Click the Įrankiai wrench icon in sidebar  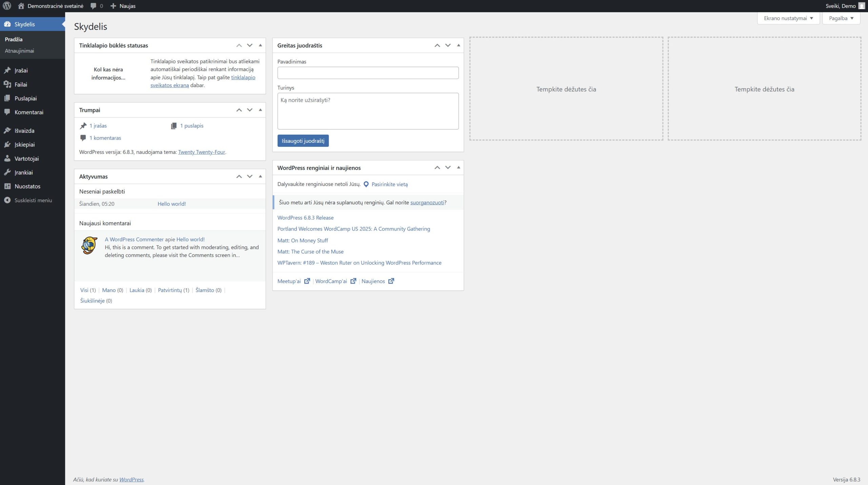click(7, 172)
